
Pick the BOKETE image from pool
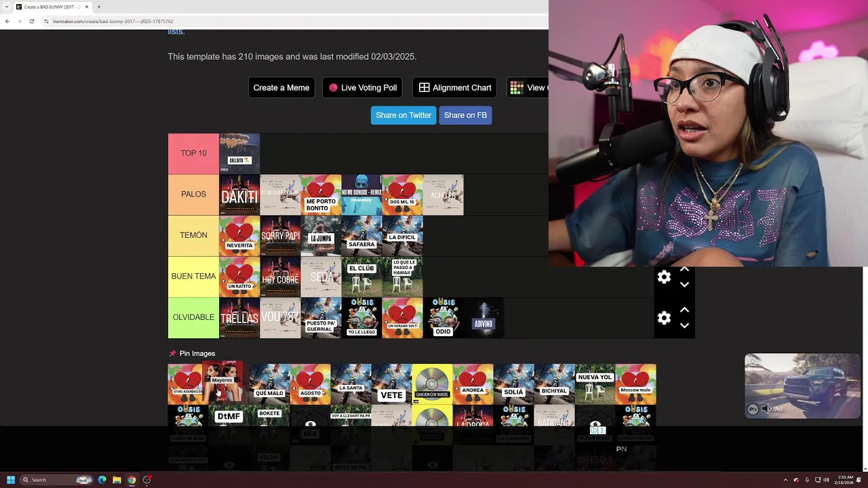click(x=269, y=416)
